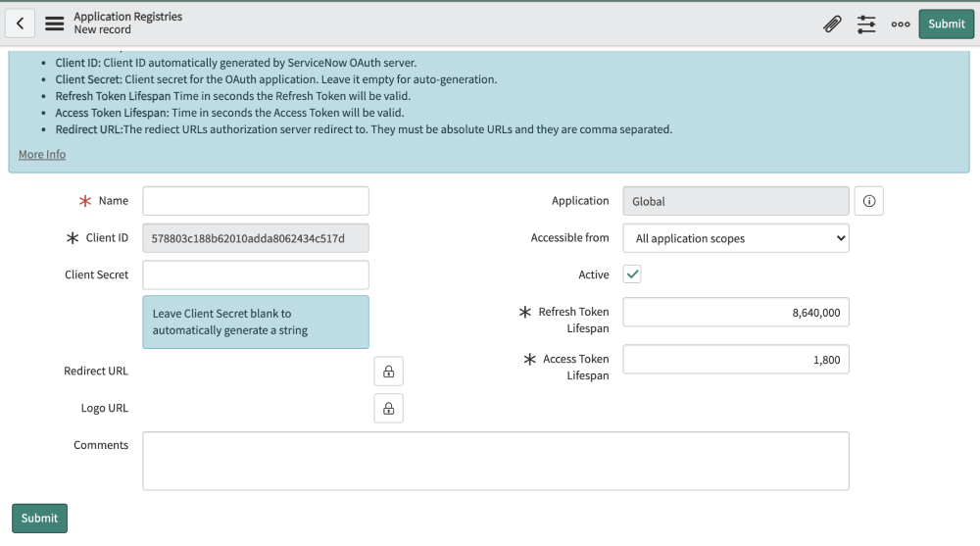Click into the Name input field
This screenshot has width=980, height=546.
(255, 201)
